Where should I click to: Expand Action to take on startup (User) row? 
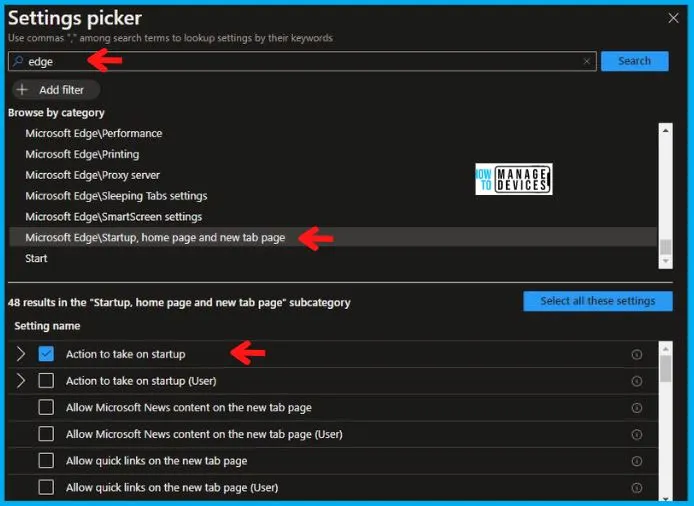[x=20, y=381]
